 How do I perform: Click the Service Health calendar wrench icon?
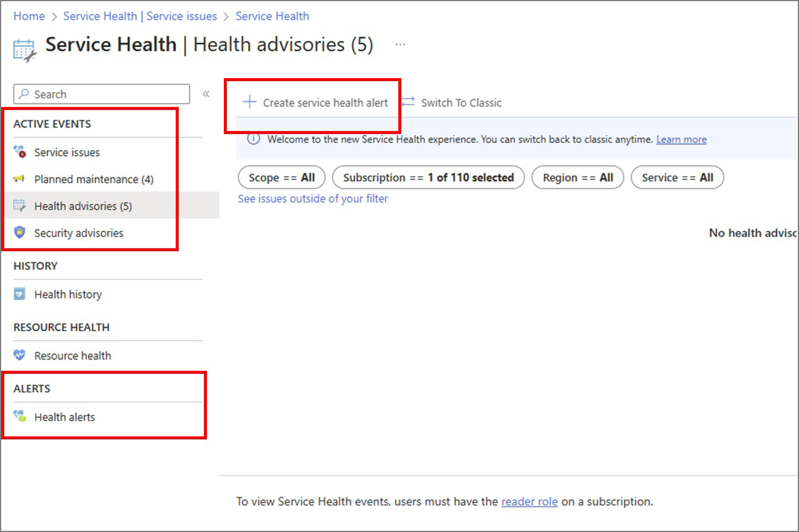(25, 50)
